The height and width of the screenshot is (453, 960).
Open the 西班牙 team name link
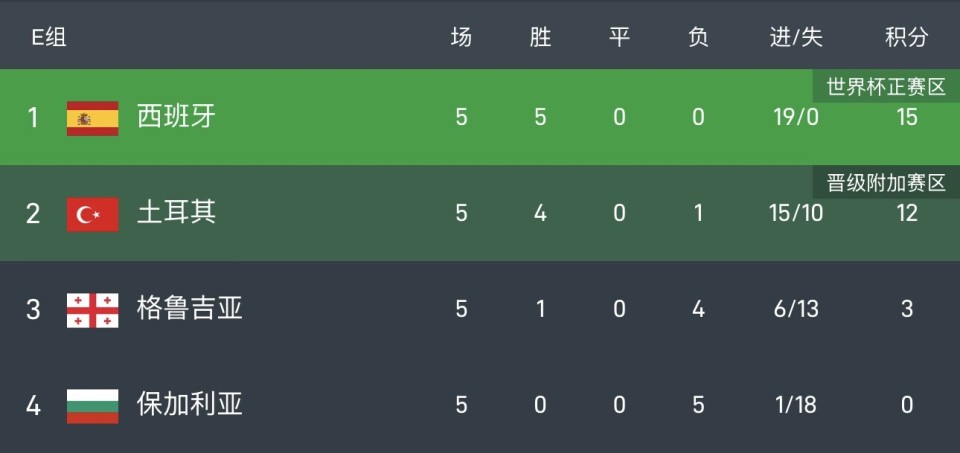click(176, 118)
